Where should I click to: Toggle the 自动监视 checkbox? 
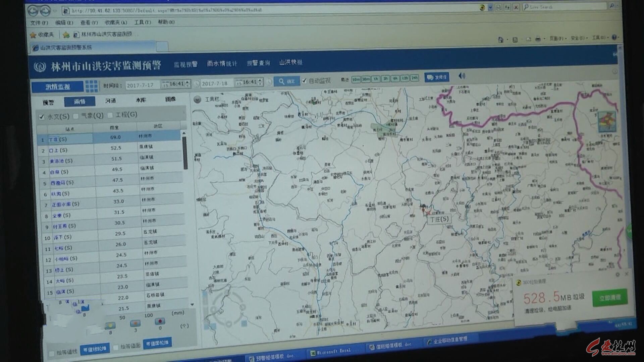coord(304,80)
